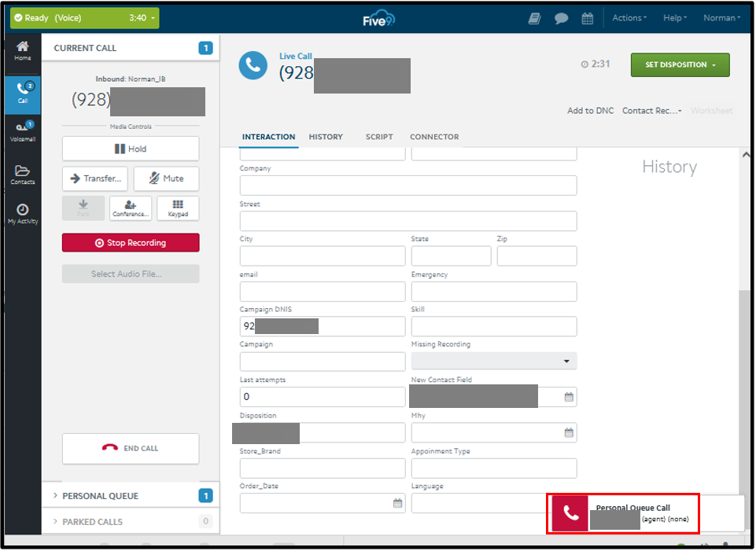Open the Help menu
756x551 pixels.
(674, 18)
